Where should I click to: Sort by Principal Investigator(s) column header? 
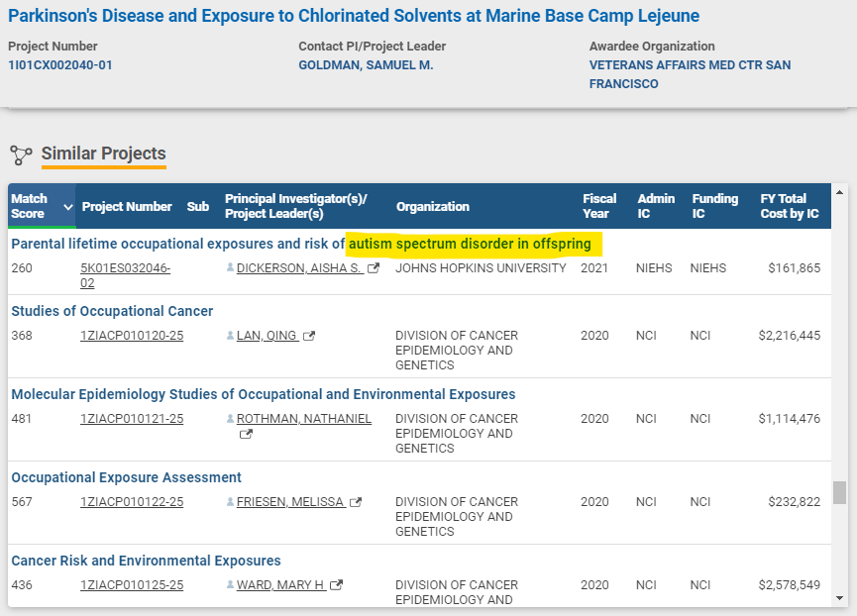click(295, 206)
